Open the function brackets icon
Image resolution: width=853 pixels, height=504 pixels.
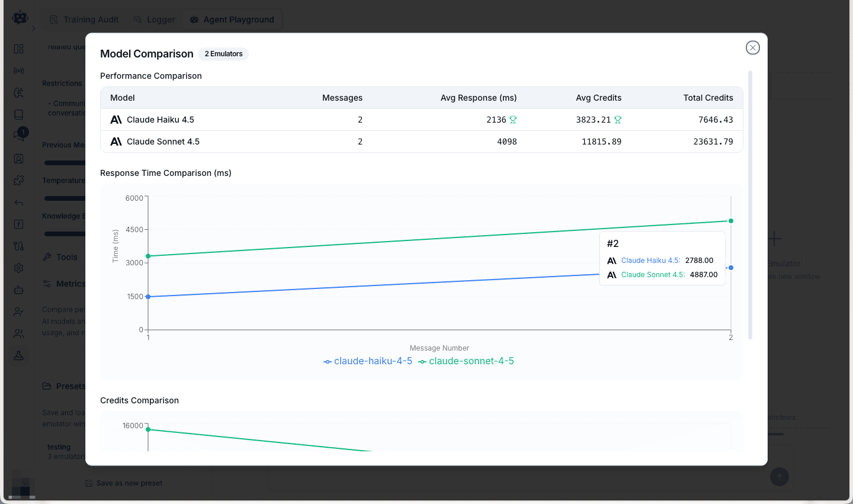point(18,224)
